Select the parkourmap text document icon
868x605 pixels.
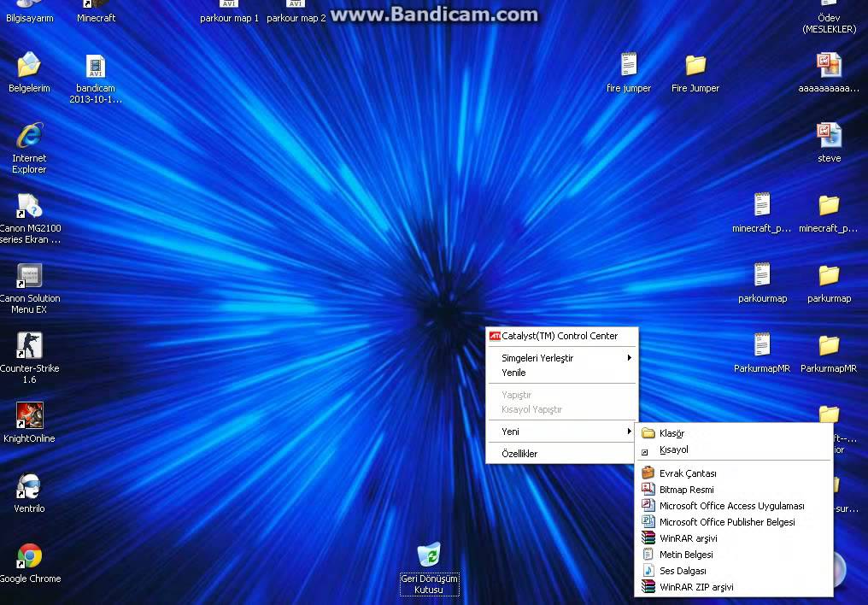pos(762,275)
